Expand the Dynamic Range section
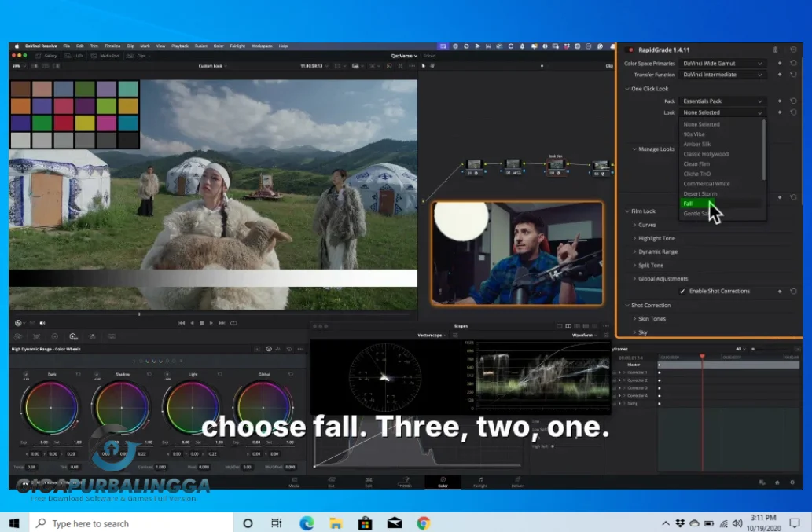Viewport: 812px width, 532px height. (x=634, y=251)
